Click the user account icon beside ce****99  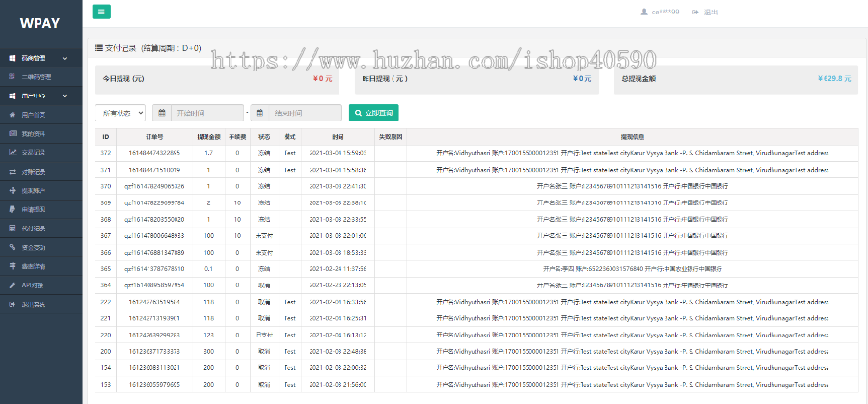644,12
